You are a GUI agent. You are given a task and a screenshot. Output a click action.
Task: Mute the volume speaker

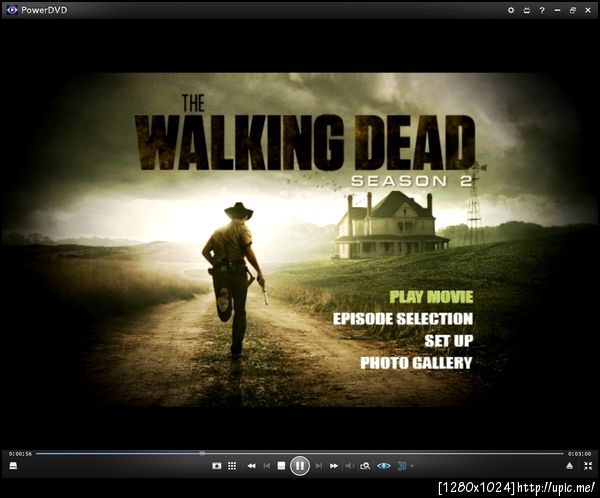(349, 466)
